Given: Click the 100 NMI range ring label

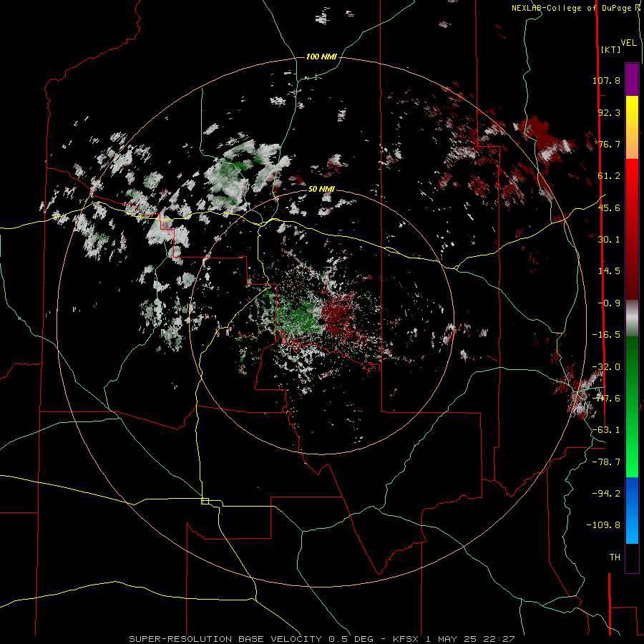Looking at the screenshot, I should 321,57.
